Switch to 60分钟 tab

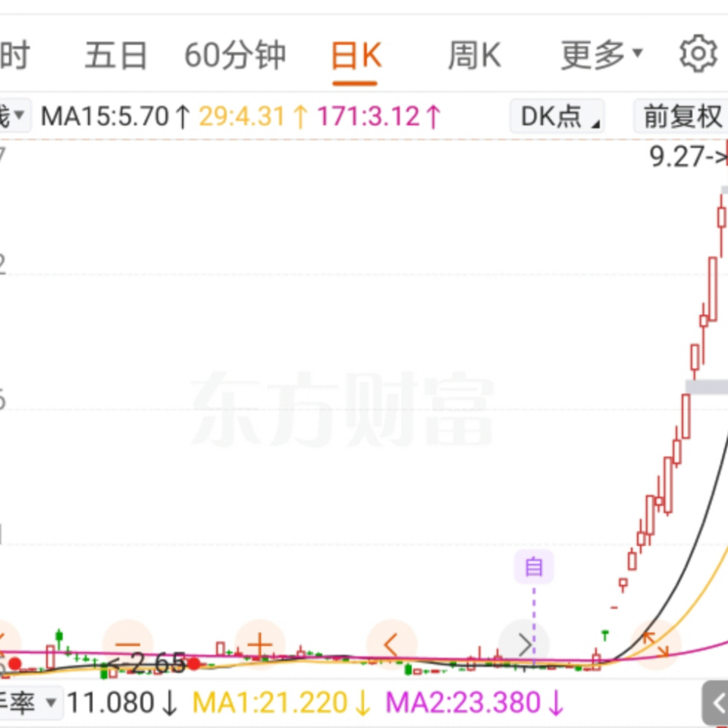click(x=234, y=55)
